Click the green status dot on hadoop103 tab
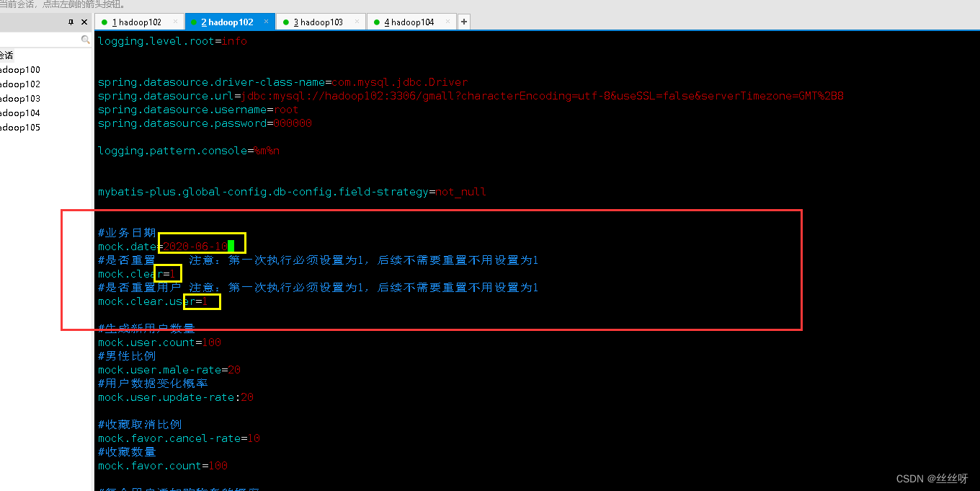This screenshot has height=491, width=980. (x=285, y=22)
